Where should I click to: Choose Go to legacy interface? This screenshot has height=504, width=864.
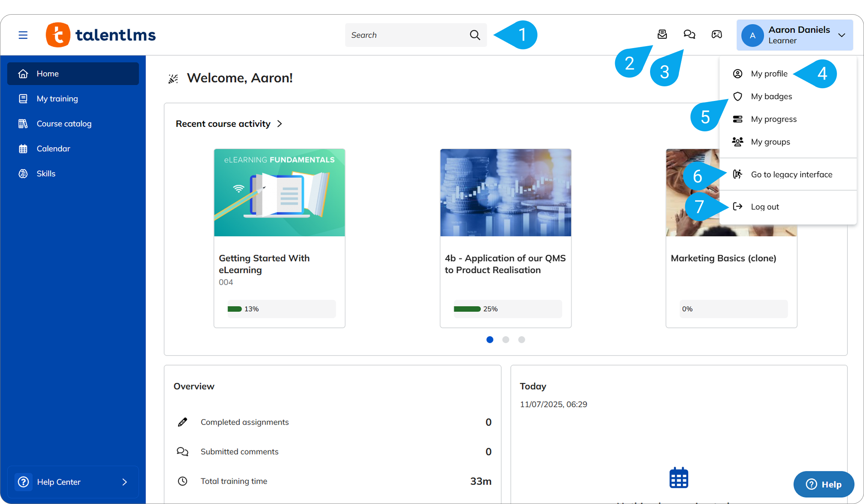791,175
